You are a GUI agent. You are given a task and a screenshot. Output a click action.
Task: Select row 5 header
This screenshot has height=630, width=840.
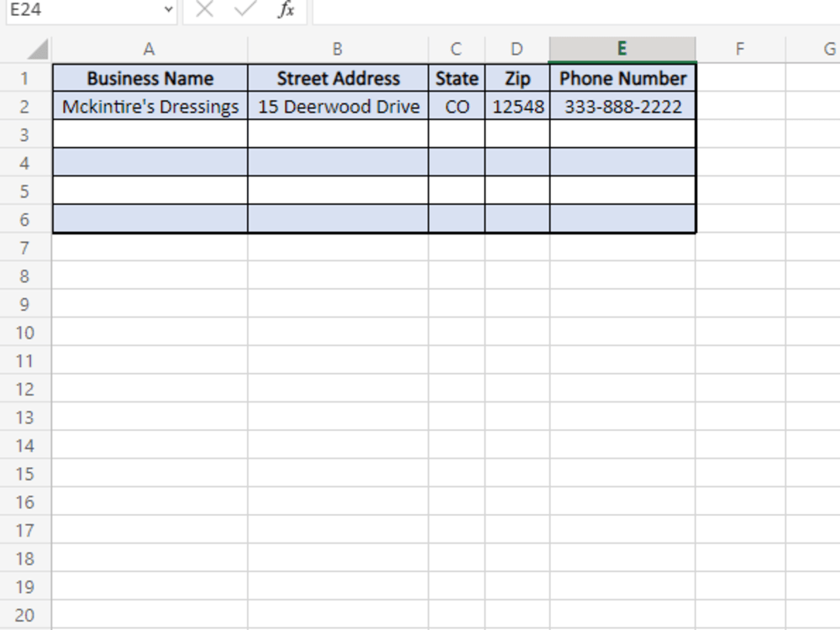[x=24, y=192]
